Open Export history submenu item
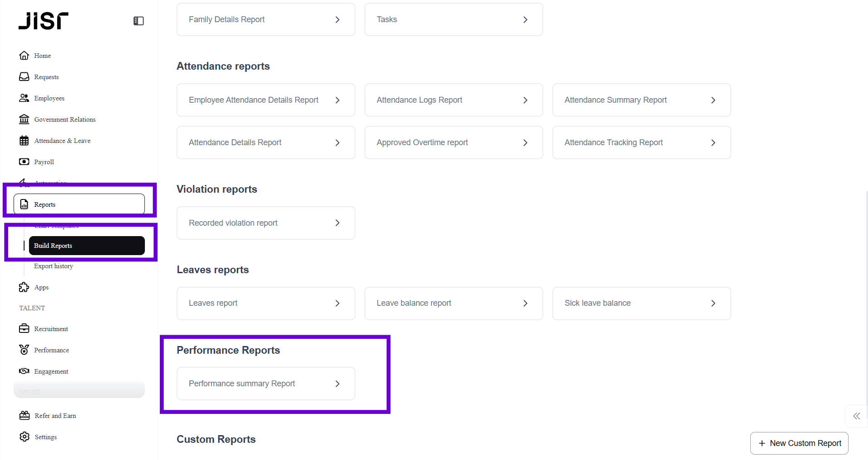The image size is (868, 460). point(53,266)
